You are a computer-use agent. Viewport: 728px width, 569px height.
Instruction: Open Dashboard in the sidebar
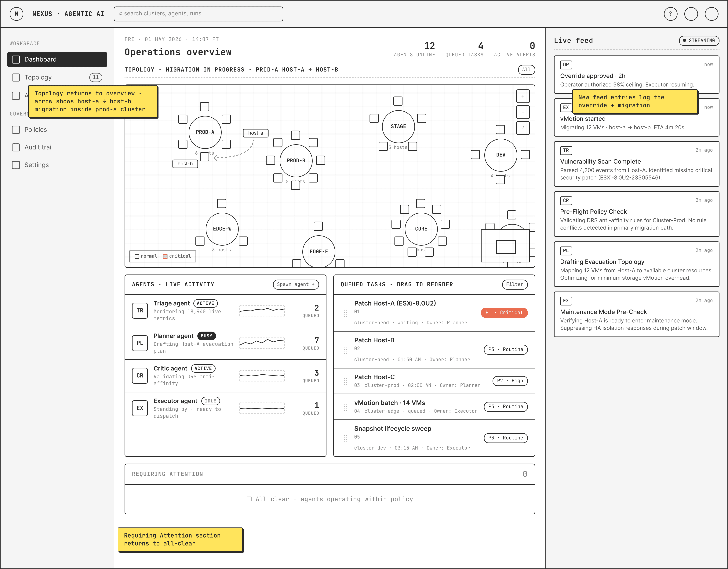[57, 59]
